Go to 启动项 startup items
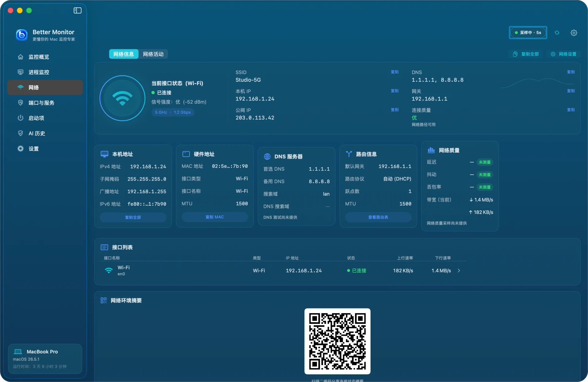The image size is (588, 382). 45,118
